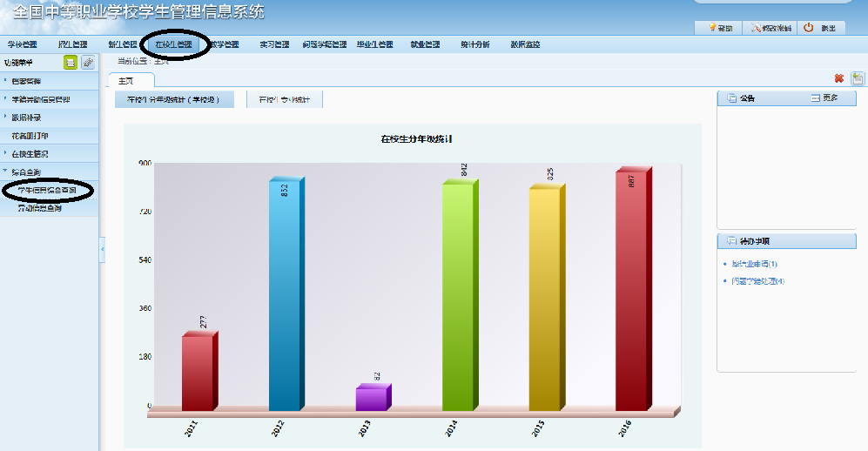Open the 新生管理 menu
The height and width of the screenshot is (451, 868).
click(x=123, y=44)
